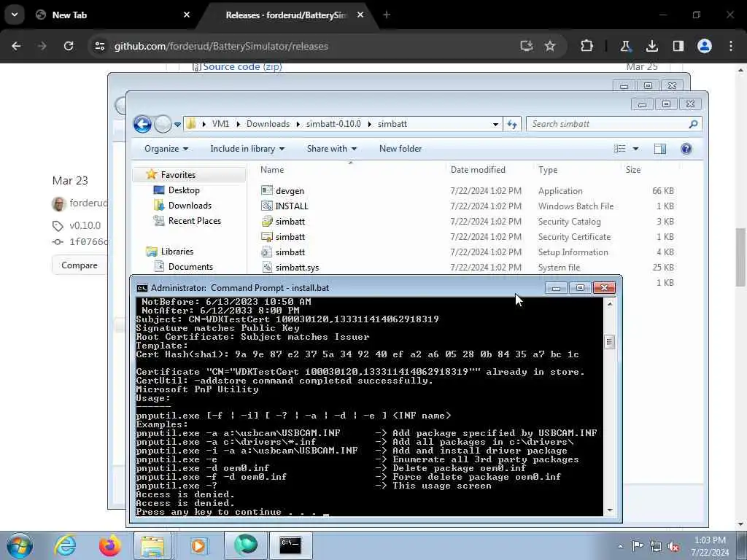Select Recent Places in navigation pane
The height and width of the screenshot is (560, 747).
point(194,220)
